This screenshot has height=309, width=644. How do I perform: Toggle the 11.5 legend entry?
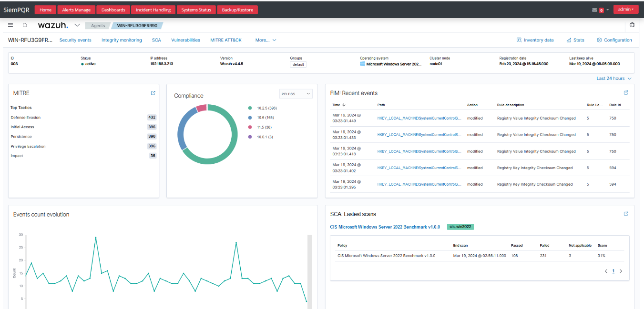264,127
